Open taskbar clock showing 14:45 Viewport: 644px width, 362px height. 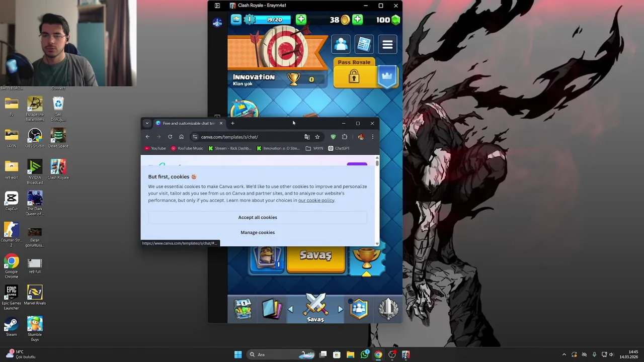point(629,354)
